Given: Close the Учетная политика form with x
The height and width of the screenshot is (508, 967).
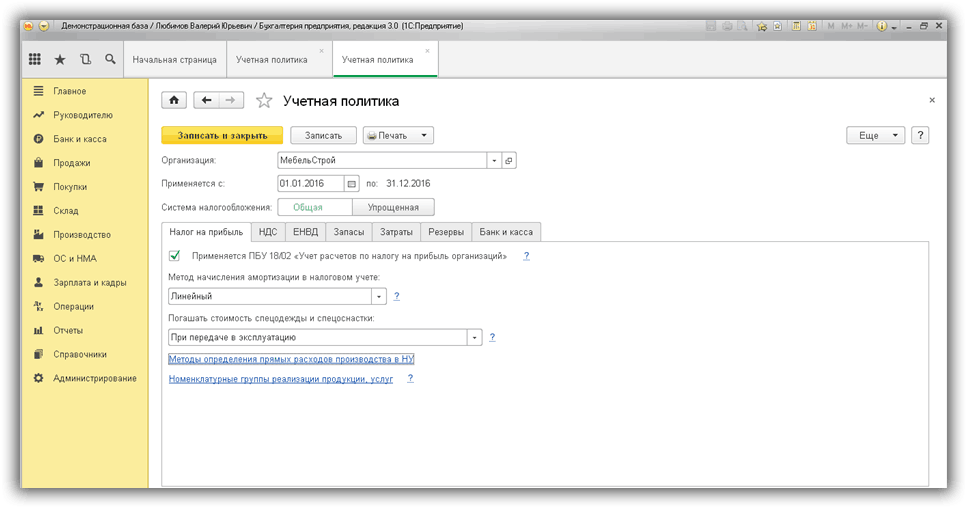Looking at the screenshot, I should [x=932, y=100].
